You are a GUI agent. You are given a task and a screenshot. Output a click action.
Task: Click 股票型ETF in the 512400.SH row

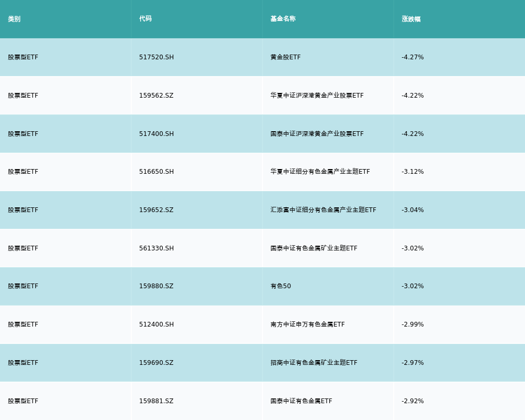(23, 324)
